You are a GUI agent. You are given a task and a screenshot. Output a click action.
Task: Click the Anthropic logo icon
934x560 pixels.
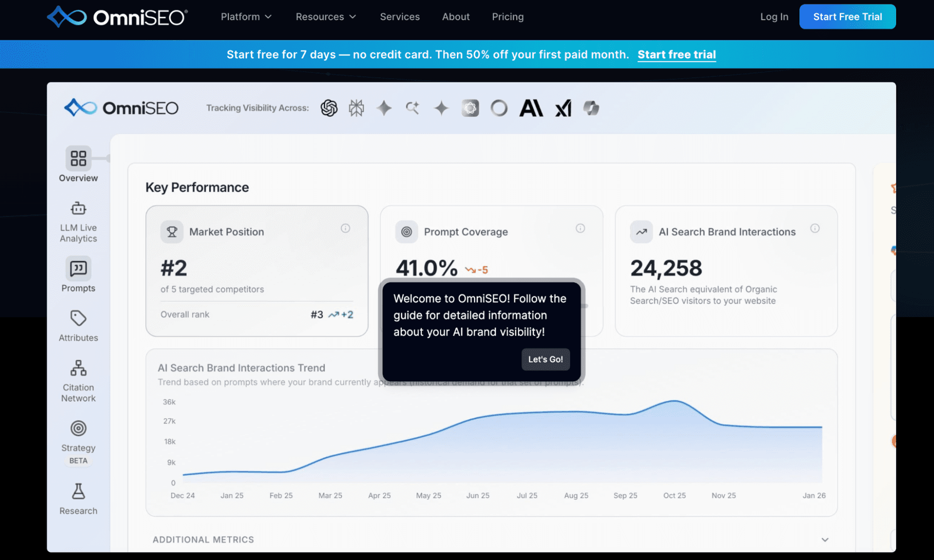coord(531,108)
